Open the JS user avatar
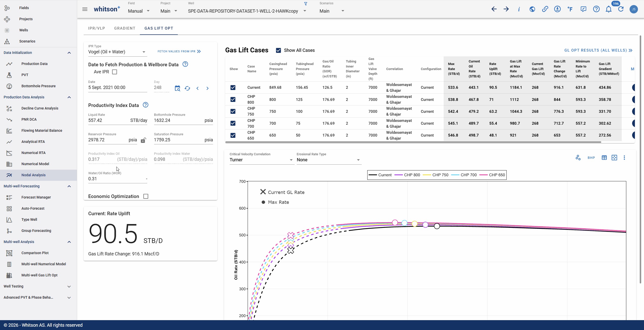 click(x=634, y=9)
